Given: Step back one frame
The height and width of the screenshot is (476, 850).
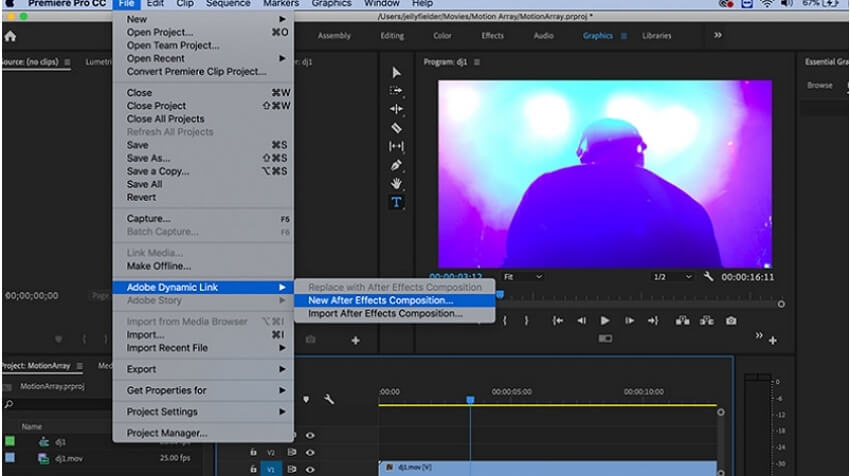Looking at the screenshot, I should point(581,321).
